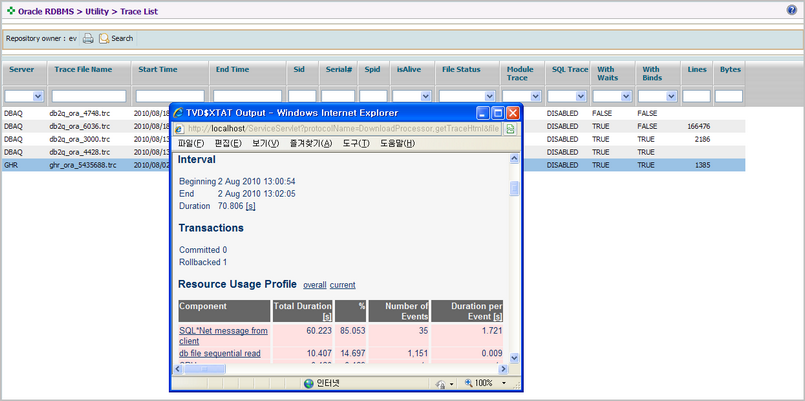This screenshot has height=401, width=805.
Task: Click the protected mode status icon
Action: 442,384
